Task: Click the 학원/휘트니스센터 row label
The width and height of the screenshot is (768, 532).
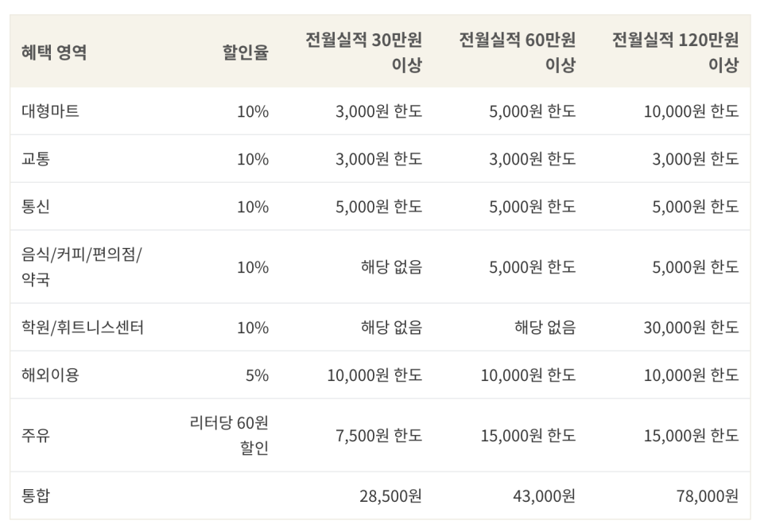Action: 82,328
